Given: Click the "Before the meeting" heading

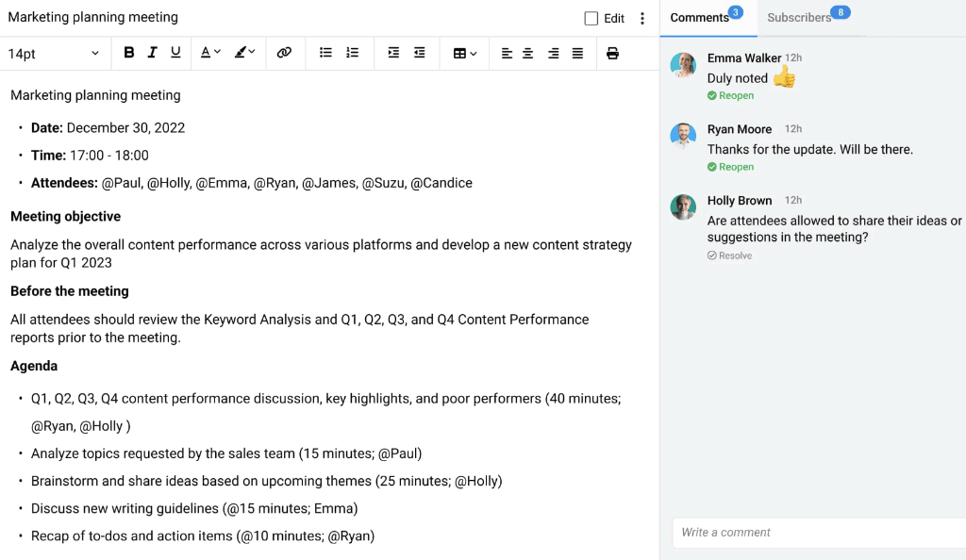Looking at the screenshot, I should click(70, 291).
